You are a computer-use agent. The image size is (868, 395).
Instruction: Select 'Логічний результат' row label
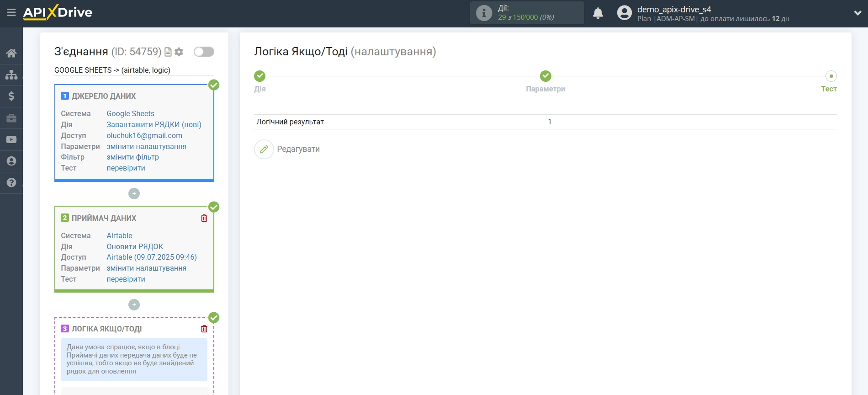pos(290,122)
